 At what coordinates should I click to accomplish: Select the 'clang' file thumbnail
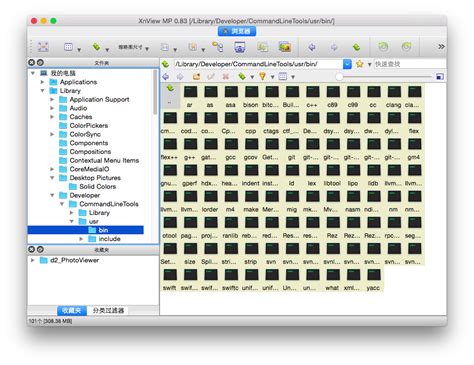(x=393, y=96)
